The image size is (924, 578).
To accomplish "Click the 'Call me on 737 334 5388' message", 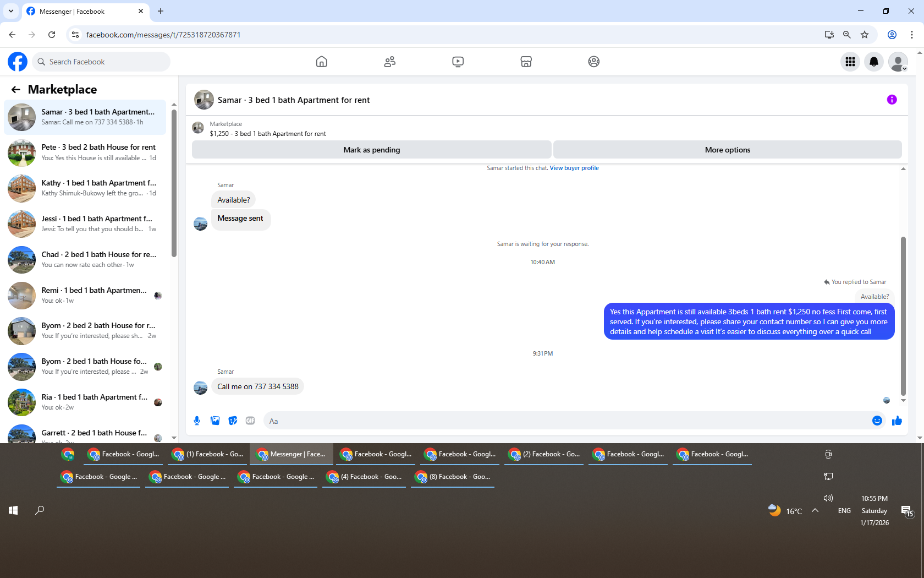I will pyautogui.click(x=258, y=386).
